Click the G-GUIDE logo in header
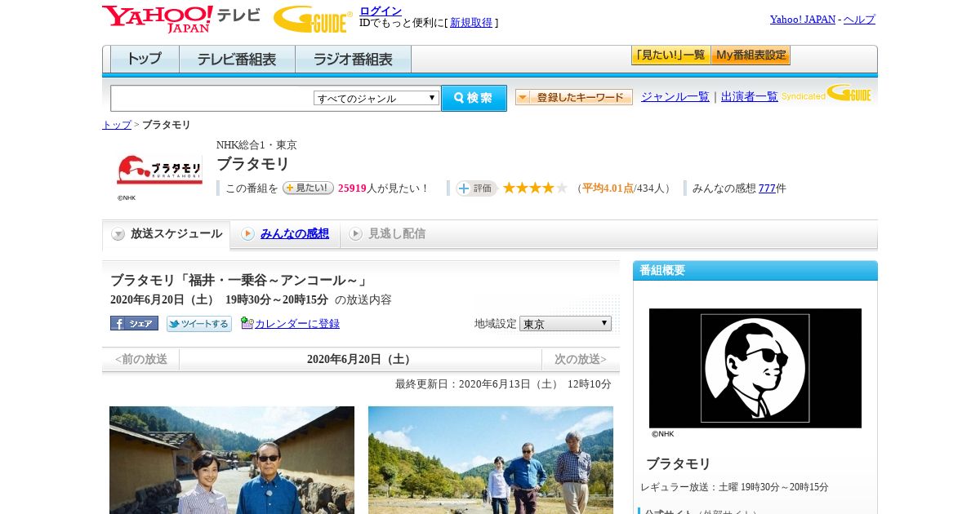The image size is (980, 514). coord(313,19)
